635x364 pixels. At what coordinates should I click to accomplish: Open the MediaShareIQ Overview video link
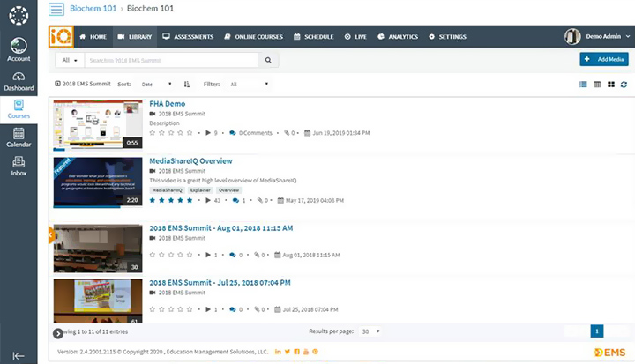pyautogui.click(x=190, y=161)
